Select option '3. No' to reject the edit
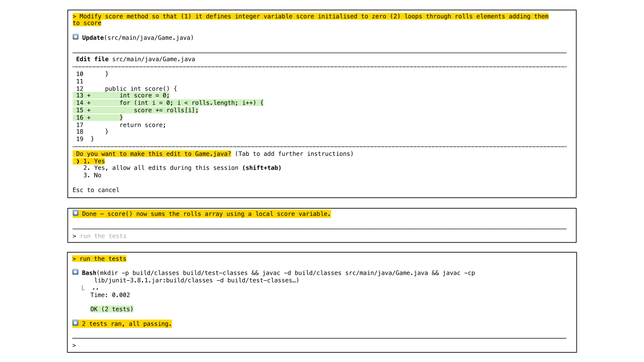Viewport: 644px width, 362px height. (x=92, y=176)
